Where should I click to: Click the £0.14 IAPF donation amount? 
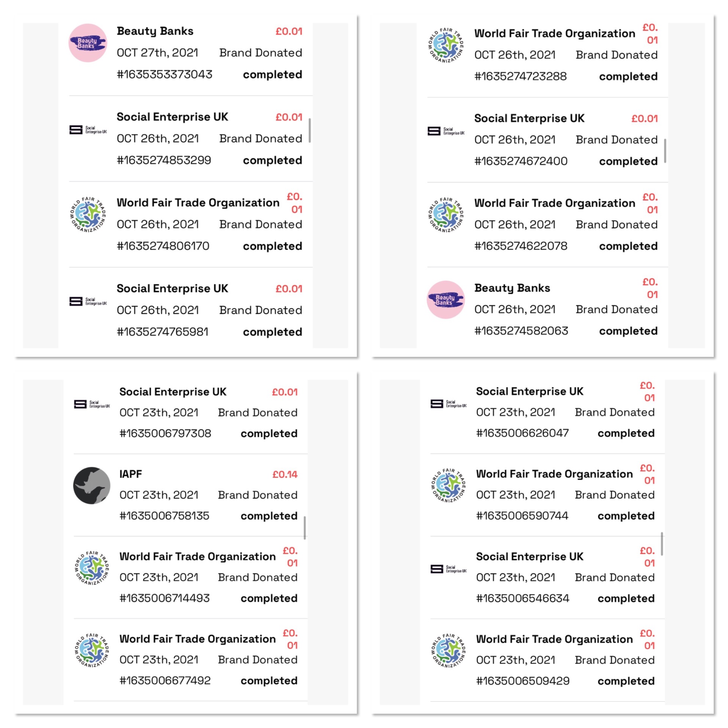[285, 474]
